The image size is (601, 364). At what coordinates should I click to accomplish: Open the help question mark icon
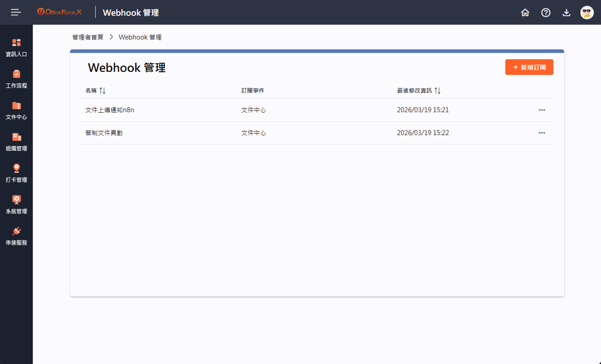(546, 13)
